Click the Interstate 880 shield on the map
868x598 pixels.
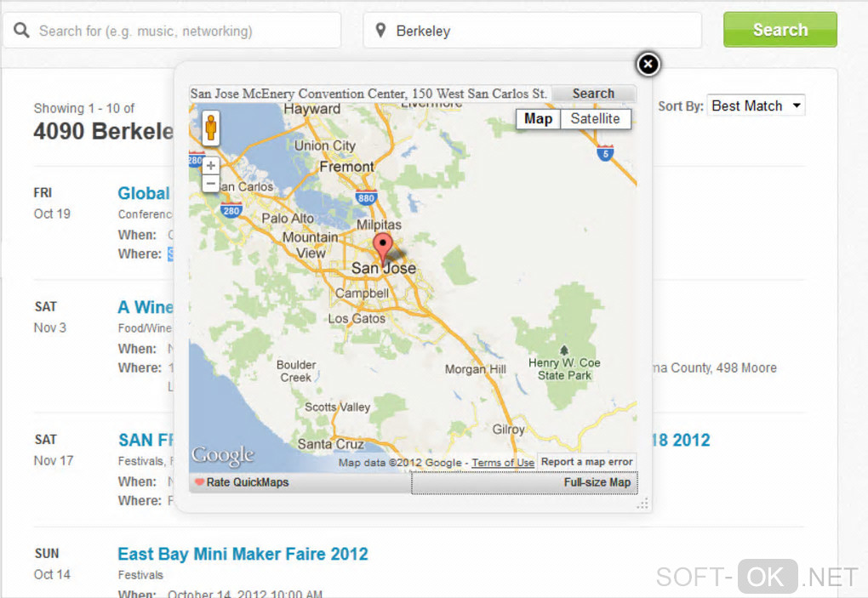tap(366, 197)
